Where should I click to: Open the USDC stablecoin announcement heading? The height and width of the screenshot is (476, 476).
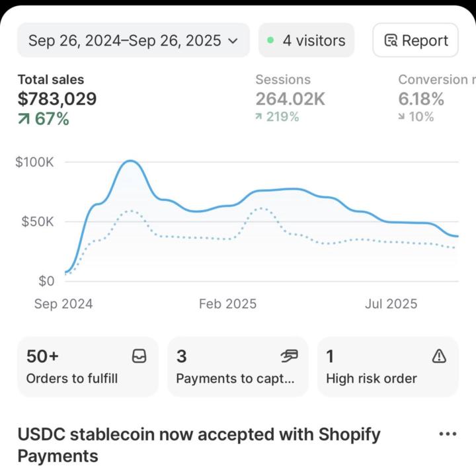[198, 445]
